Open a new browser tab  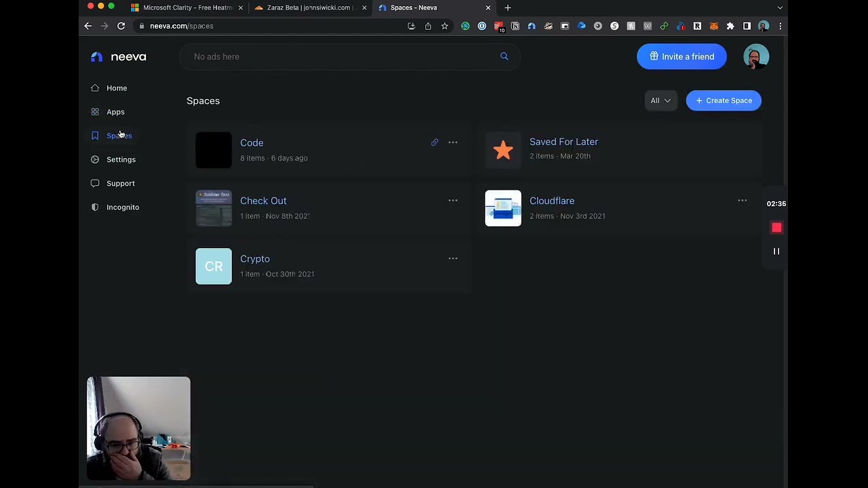[x=508, y=7]
